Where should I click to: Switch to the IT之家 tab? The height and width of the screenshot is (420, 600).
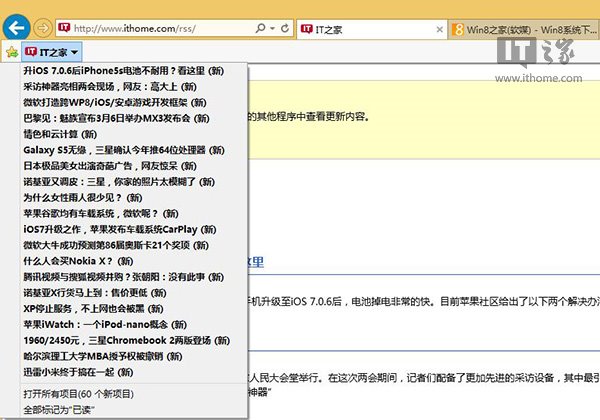[x=372, y=29]
